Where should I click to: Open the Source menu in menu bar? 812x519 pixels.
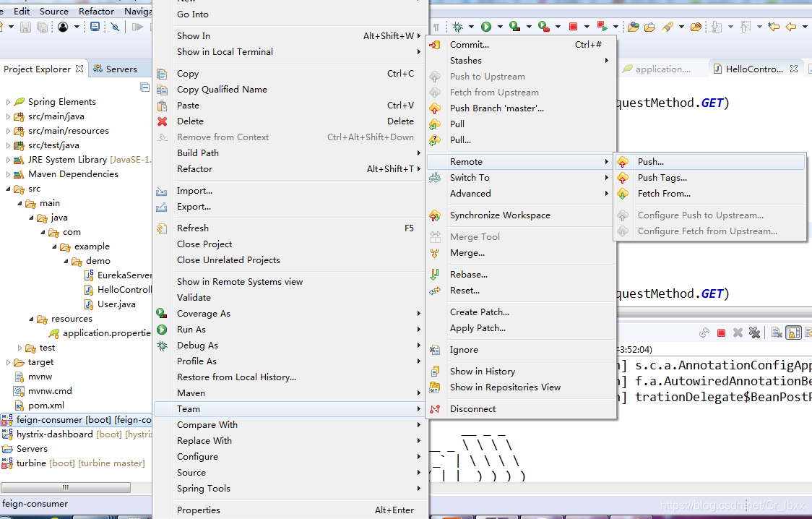pyautogui.click(x=54, y=11)
